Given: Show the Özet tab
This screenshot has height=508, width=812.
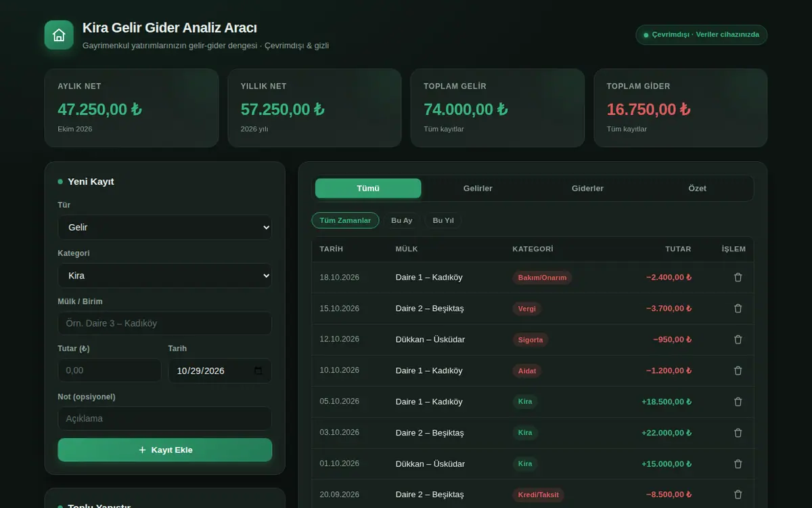Looking at the screenshot, I should (x=697, y=188).
